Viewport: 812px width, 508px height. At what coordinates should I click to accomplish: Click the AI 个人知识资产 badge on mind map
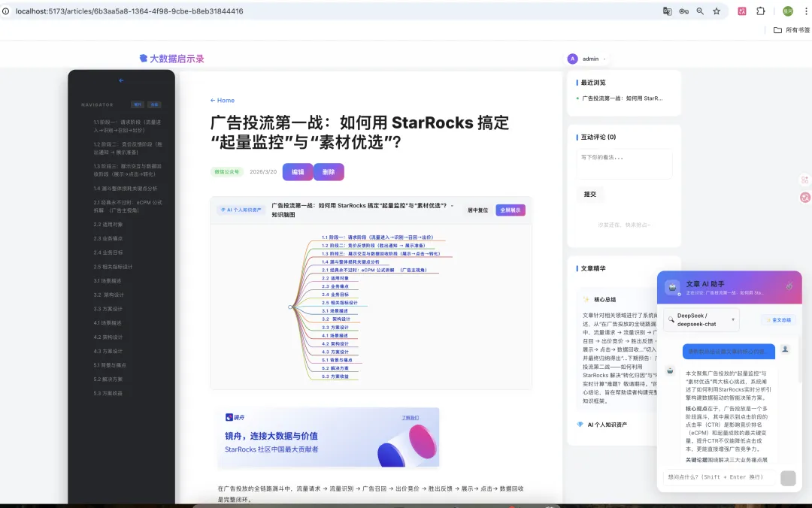241,210
